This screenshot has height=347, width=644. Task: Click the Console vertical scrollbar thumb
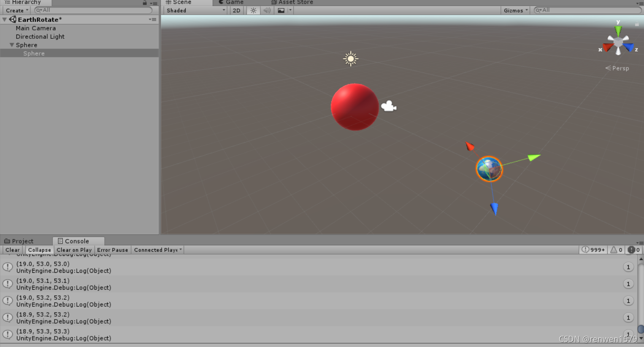tap(641, 329)
